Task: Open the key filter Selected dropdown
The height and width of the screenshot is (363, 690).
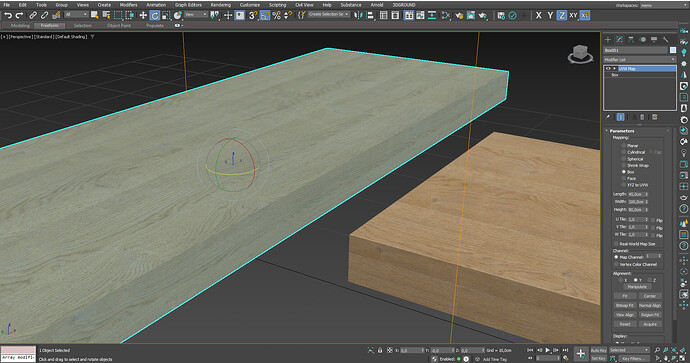Action: (629, 350)
